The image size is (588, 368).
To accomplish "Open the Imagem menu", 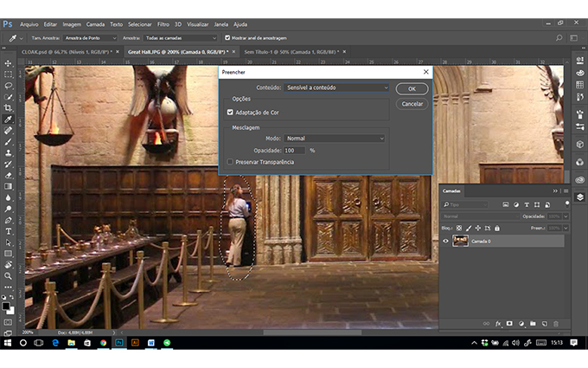I will pyautogui.click(x=72, y=24).
